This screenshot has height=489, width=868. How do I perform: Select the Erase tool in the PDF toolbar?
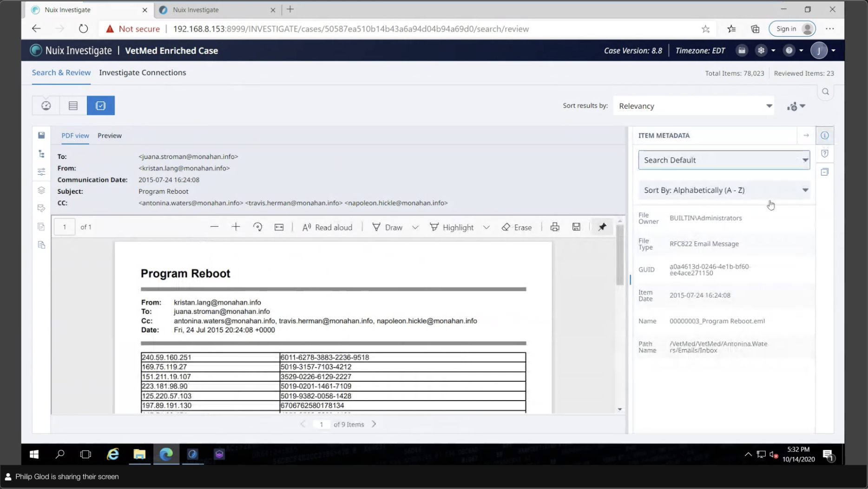point(517,227)
